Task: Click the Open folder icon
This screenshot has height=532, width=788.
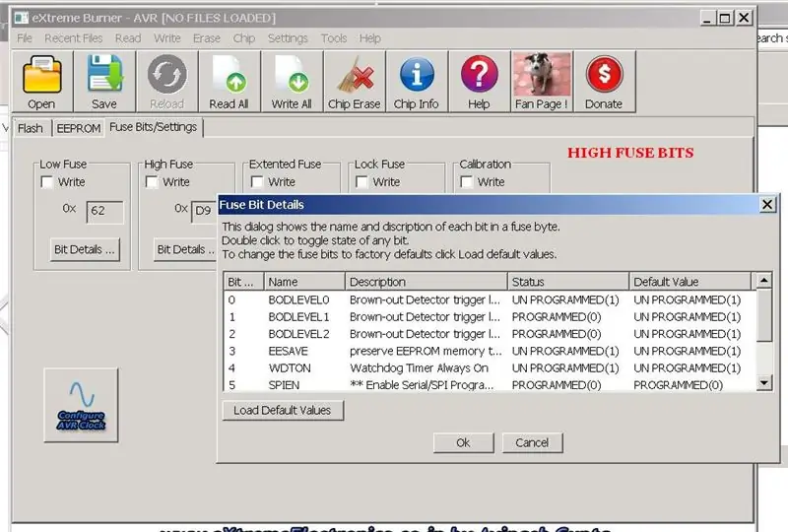Action: tap(42, 75)
